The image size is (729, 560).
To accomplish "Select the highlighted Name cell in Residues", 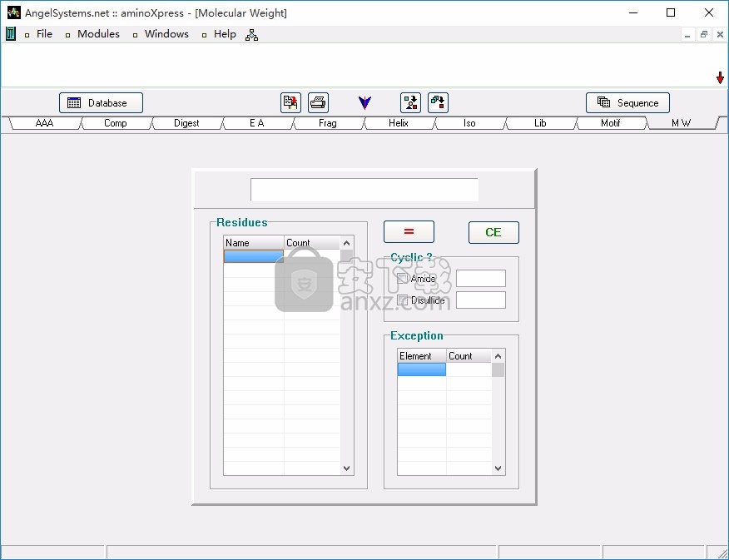I will coord(254,256).
